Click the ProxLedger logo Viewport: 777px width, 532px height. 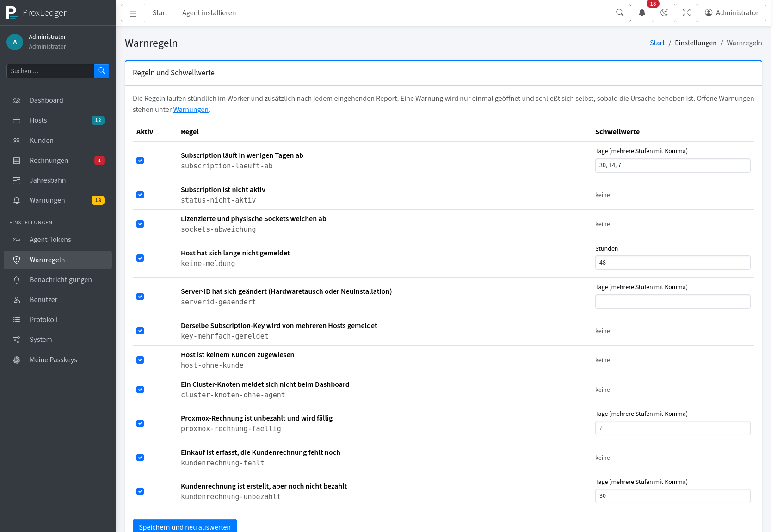click(12, 13)
